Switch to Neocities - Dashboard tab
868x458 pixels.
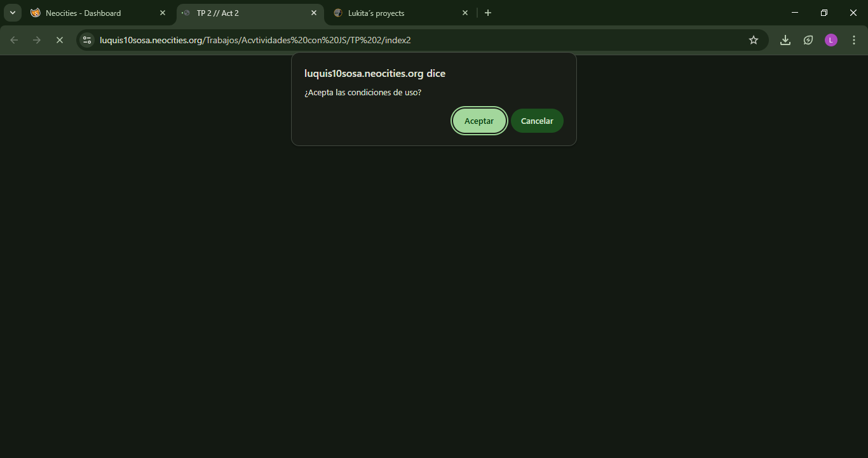(x=89, y=13)
